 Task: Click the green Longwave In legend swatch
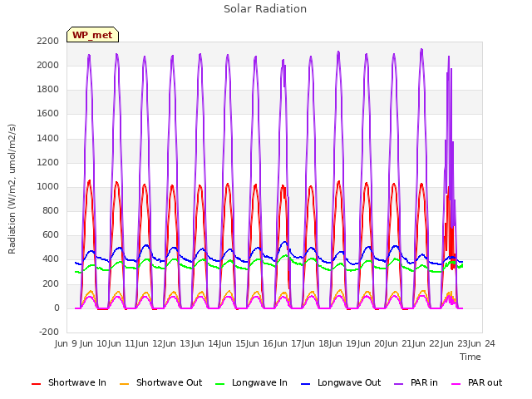[220, 384]
